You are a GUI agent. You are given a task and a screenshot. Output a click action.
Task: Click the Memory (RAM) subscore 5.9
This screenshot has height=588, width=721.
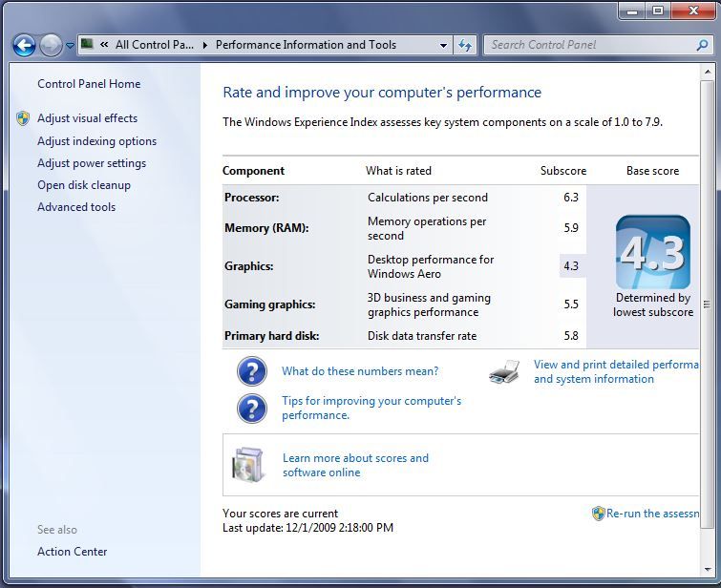click(x=571, y=228)
